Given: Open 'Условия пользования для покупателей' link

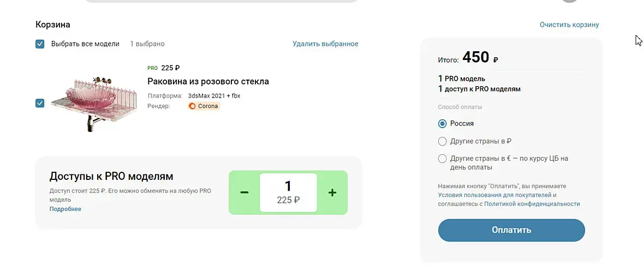Looking at the screenshot, I should click(494, 195).
